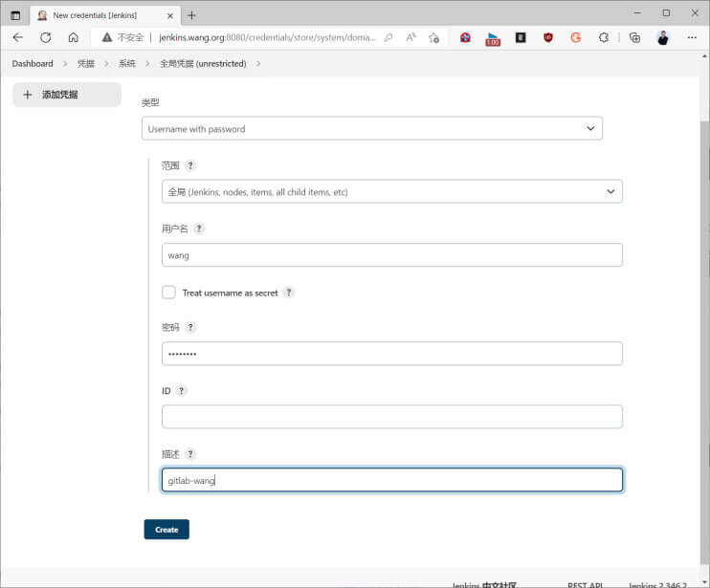710x588 pixels.
Task: Show help for Treat username as secret
Action: [x=289, y=293]
